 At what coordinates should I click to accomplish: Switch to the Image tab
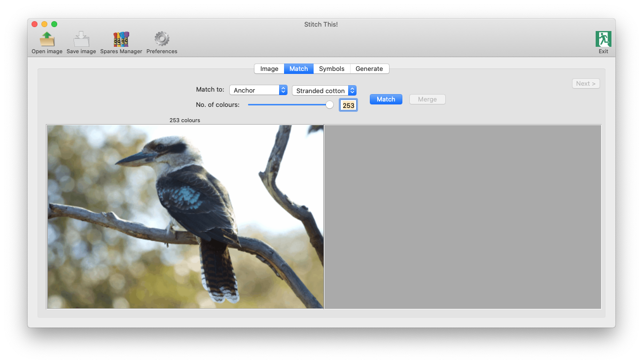(x=269, y=69)
